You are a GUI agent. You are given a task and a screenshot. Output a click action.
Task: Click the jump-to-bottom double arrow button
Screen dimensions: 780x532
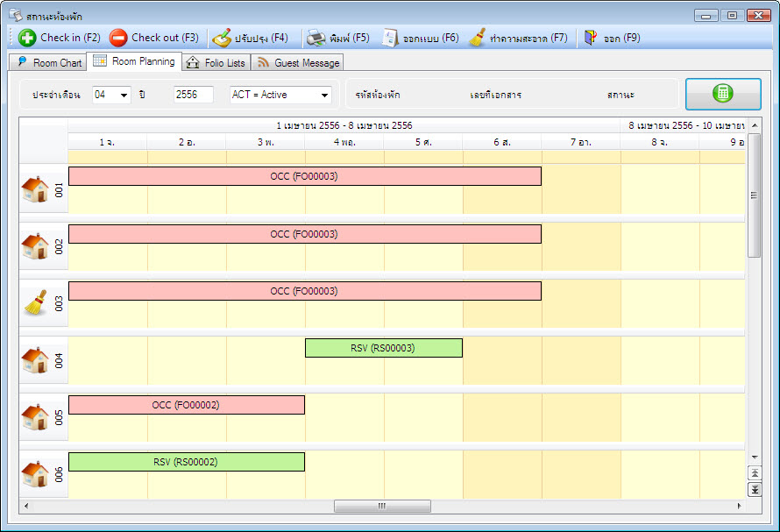coord(755,489)
